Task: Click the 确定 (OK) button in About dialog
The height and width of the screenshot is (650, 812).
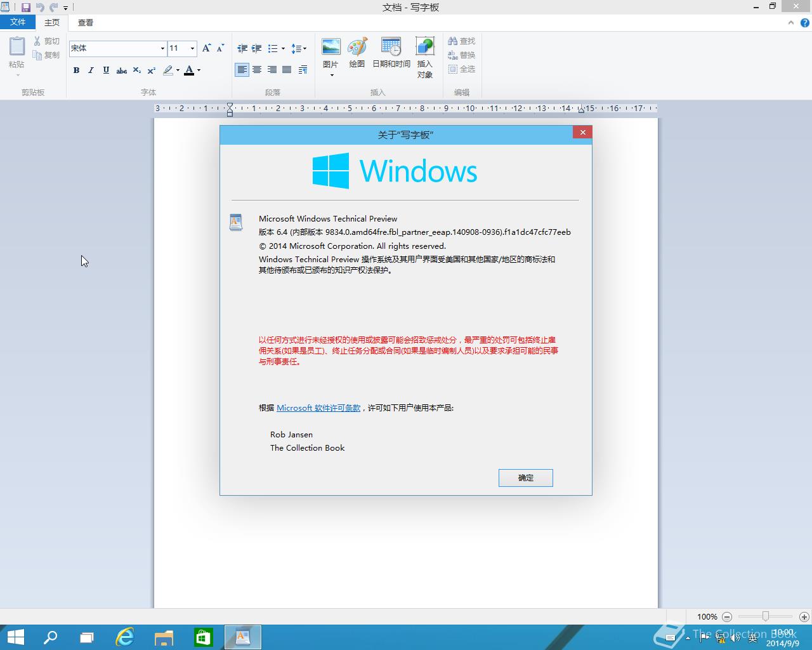Action: tap(526, 478)
